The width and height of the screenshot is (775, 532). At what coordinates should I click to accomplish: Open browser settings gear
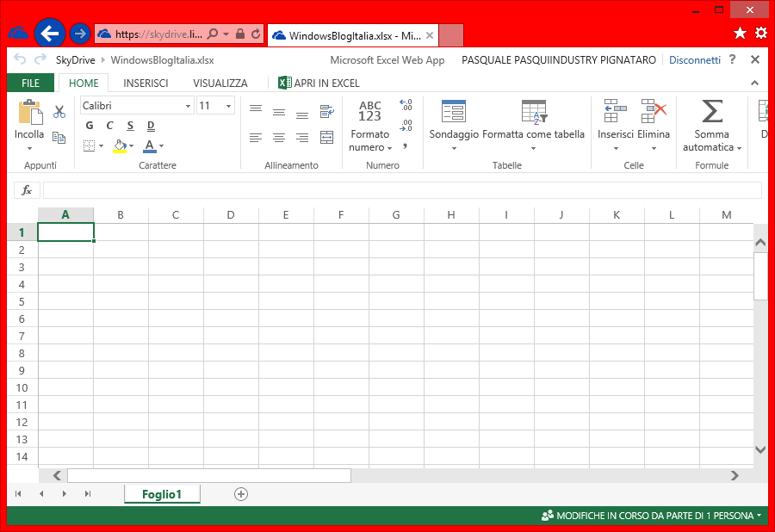[x=761, y=33]
